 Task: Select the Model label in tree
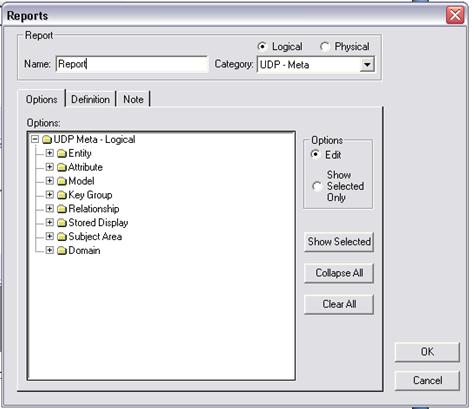[81, 181]
